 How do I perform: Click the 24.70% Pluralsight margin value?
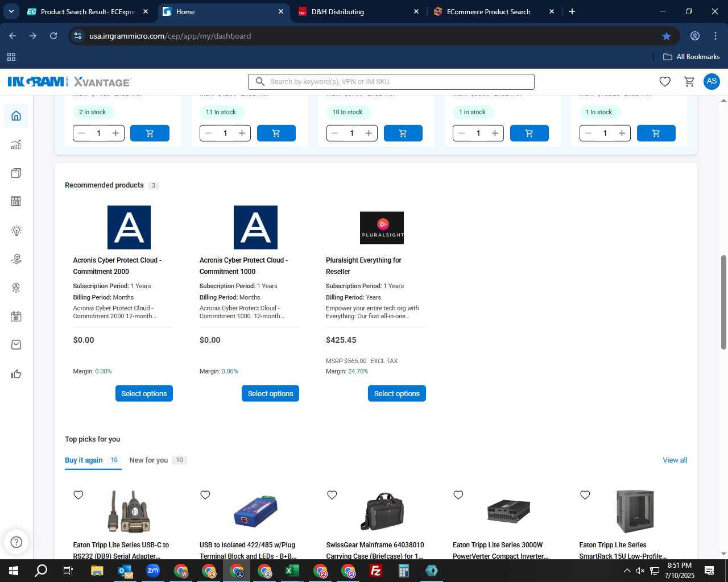coord(358,371)
